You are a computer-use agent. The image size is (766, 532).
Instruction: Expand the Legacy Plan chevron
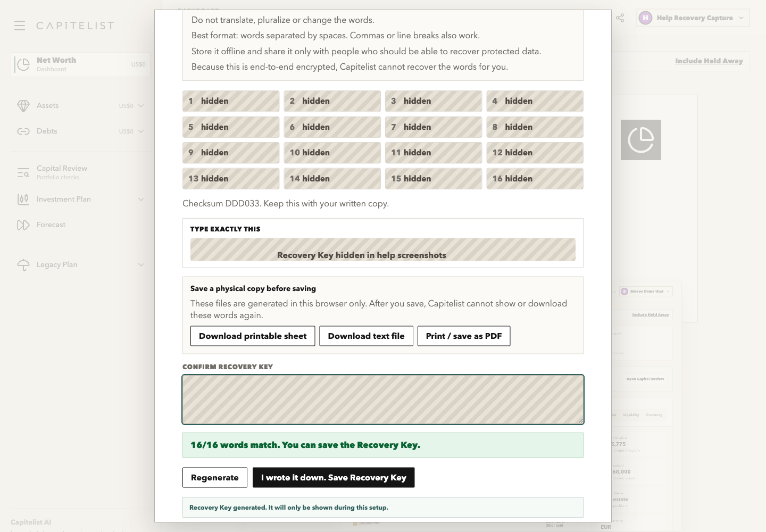click(x=141, y=265)
